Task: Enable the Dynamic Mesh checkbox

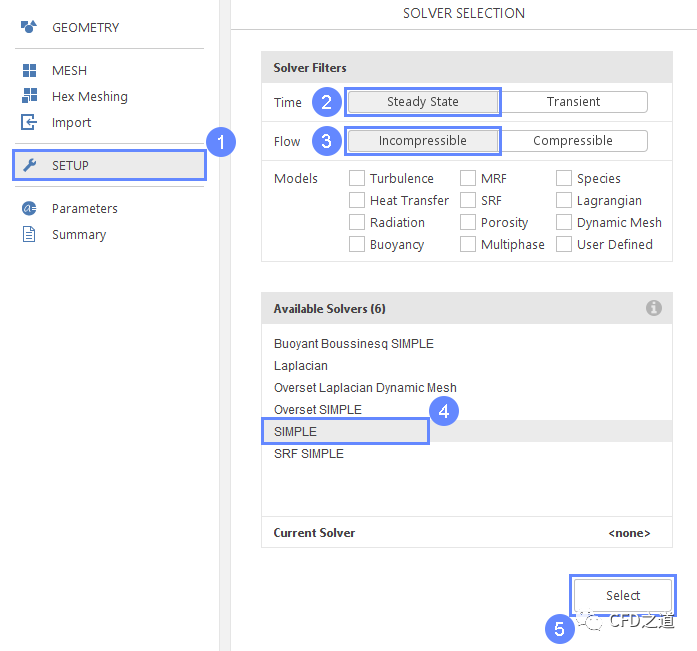Action: tap(564, 223)
